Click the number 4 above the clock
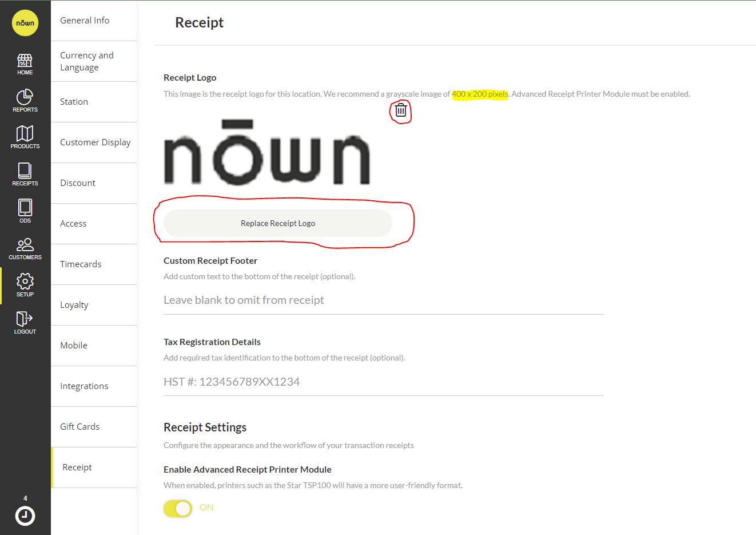Image resolution: width=756 pixels, height=535 pixels. pos(25,498)
